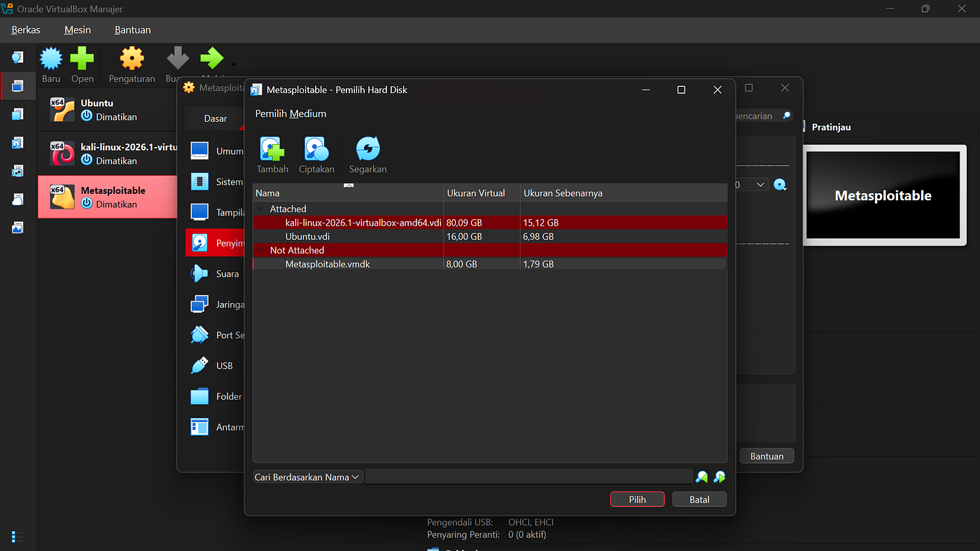Click the Segarkan refresh icon

pyautogui.click(x=367, y=148)
